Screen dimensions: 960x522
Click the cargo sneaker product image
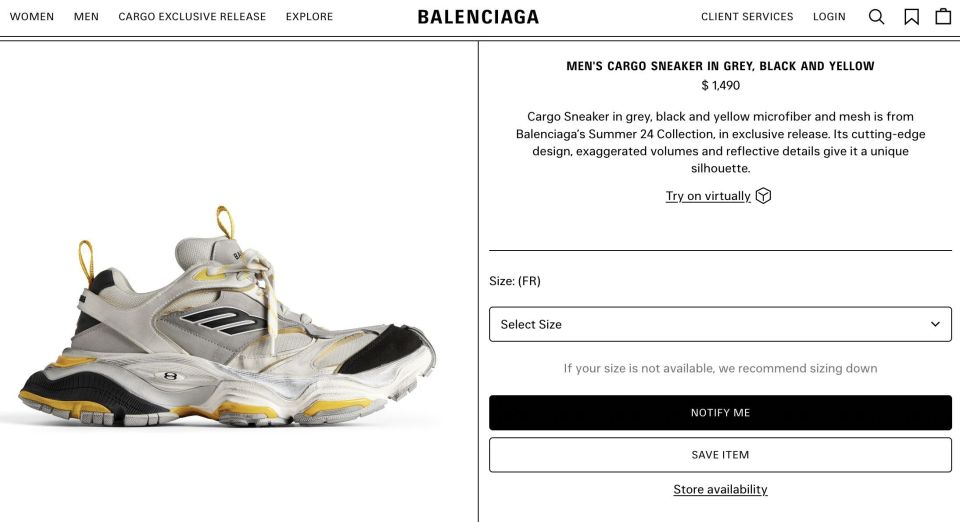click(227, 317)
